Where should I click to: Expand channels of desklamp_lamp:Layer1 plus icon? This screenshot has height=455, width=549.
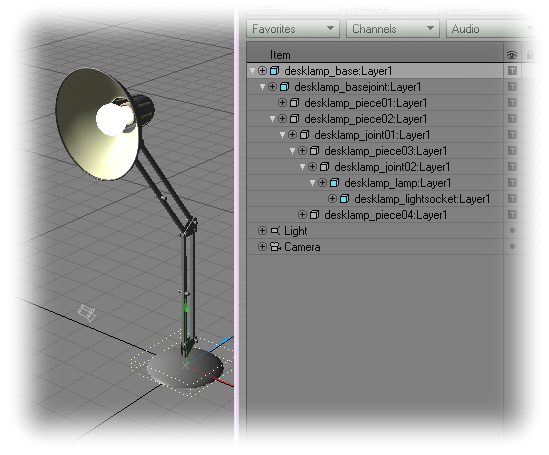coord(322,182)
